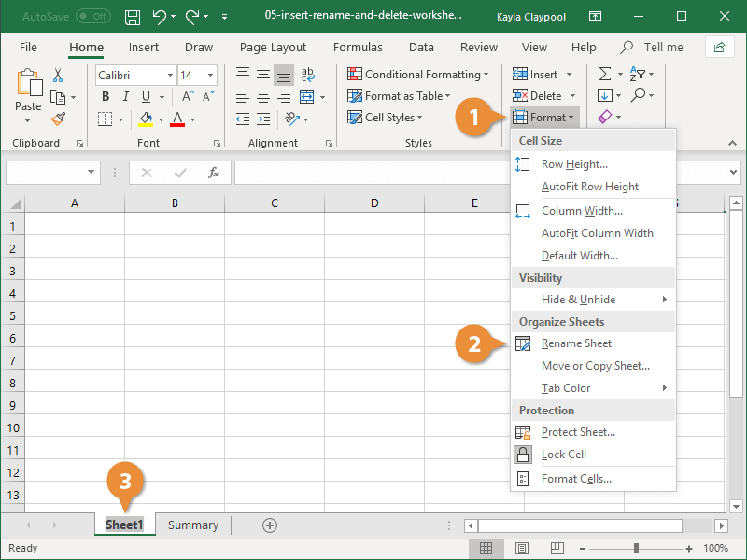747x560 pixels.
Task: Insert function with fx button
Action: [x=214, y=173]
